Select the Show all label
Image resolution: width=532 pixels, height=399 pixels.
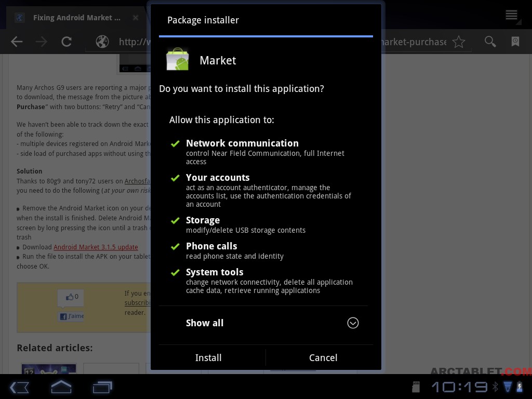[x=205, y=323]
